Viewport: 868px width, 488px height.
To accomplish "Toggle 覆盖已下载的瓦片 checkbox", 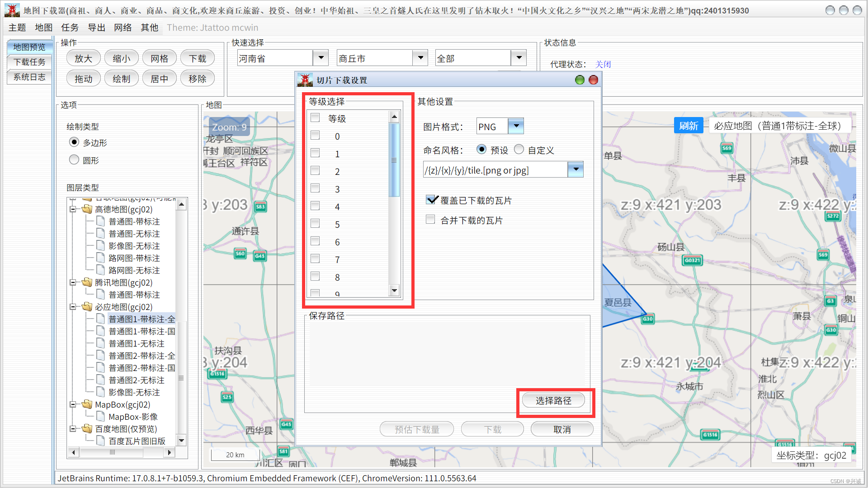I will [431, 199].
